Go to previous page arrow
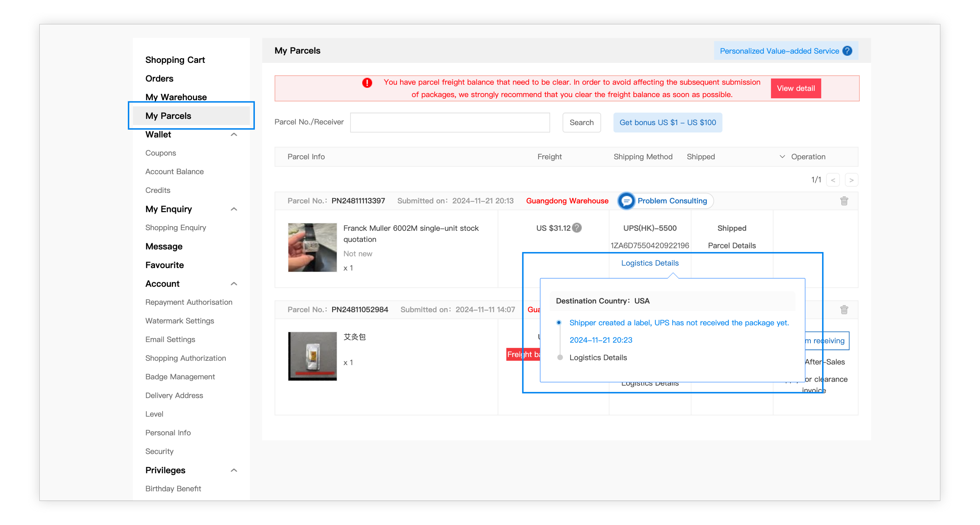The height and width of the screenshot is (525, 980). tap(833, 180)
